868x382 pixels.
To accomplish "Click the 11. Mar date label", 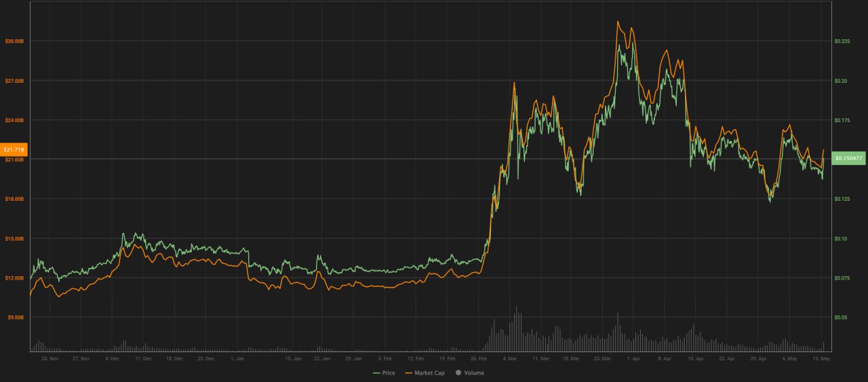I will click(x=540, y=358).
